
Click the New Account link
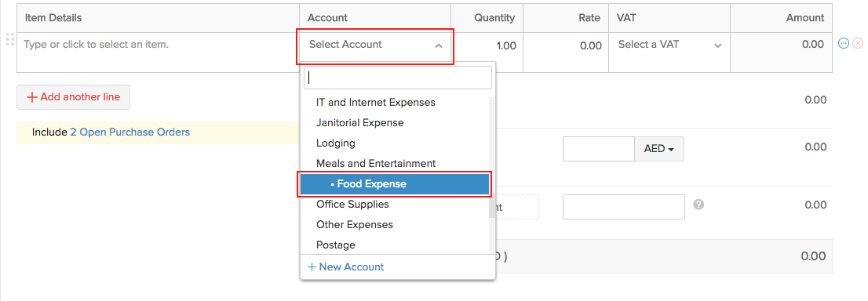pyautogui.click(x=345, y=267)
